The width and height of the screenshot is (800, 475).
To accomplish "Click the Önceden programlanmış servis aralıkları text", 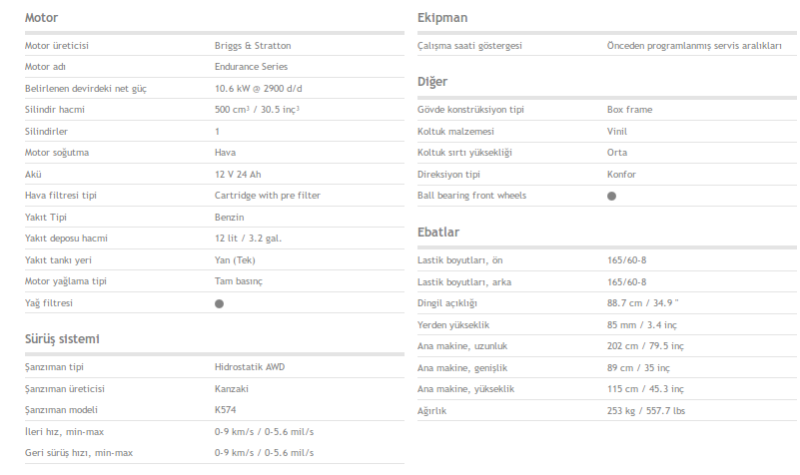I will (694, 46).
